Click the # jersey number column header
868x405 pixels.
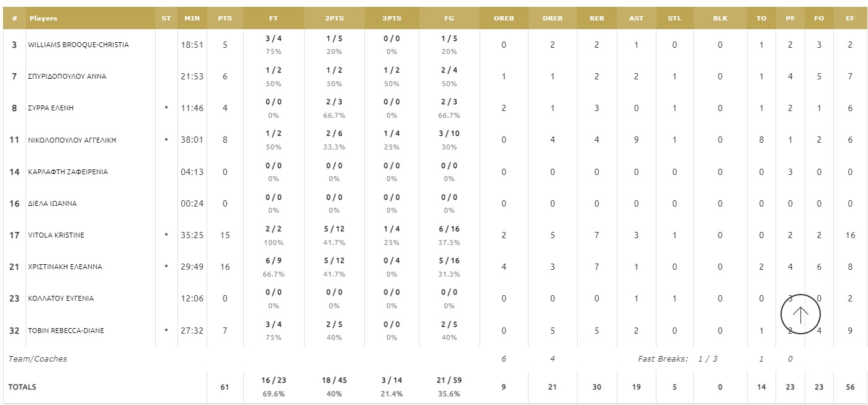click(14, 19)
